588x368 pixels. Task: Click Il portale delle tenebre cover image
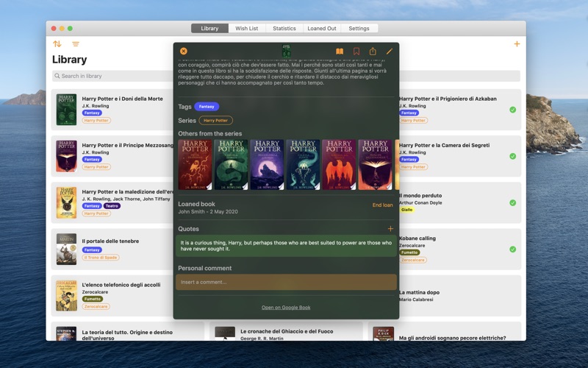point(66,250)
